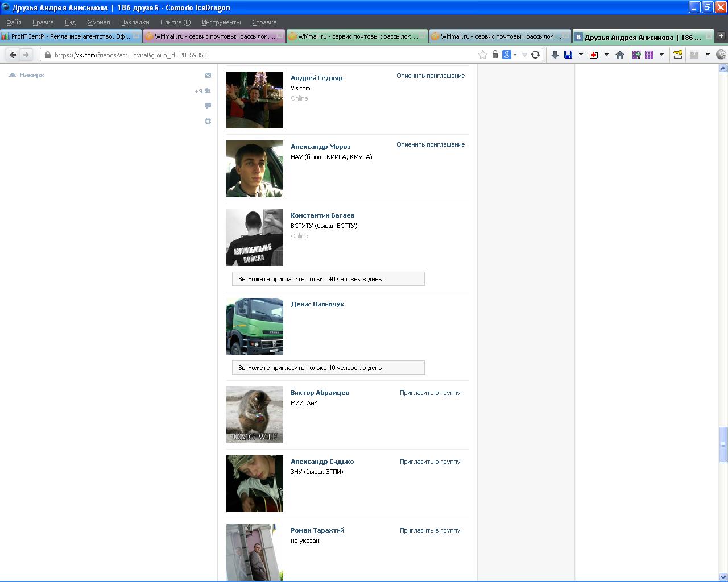Expand the dropdown beside the purple grid icons

tap(661, 55)
